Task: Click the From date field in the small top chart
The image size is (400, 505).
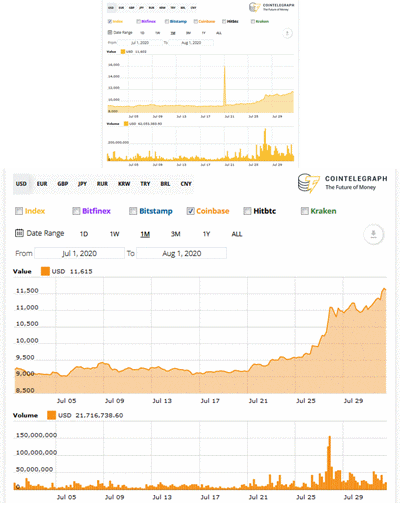Action: tap(140, 43)
